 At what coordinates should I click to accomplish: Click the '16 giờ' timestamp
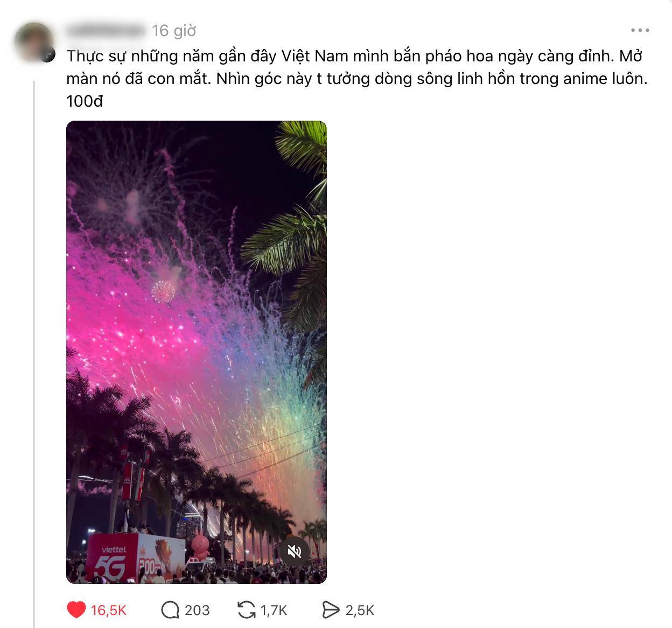(173, 31)
